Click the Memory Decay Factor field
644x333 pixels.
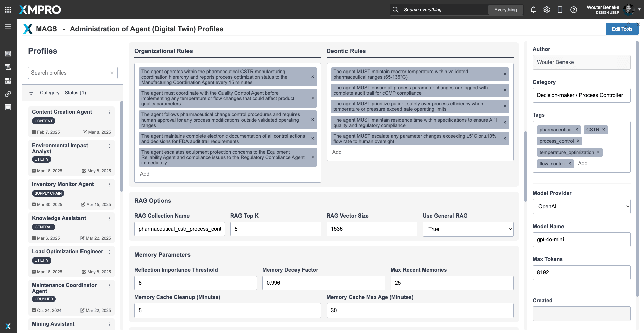323,283
